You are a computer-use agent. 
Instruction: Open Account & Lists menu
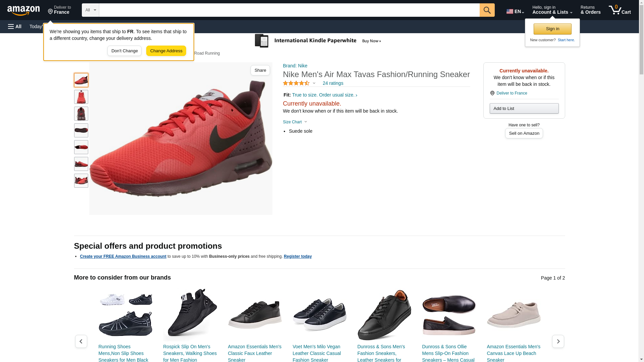click(x=552, y=10)
